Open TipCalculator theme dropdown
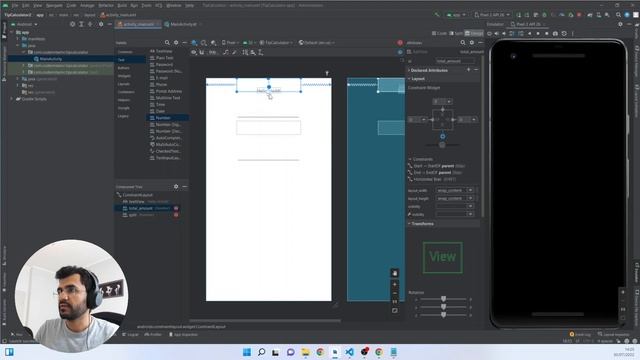The width and height of the screenshot is (640, 360). click(276, 42)
